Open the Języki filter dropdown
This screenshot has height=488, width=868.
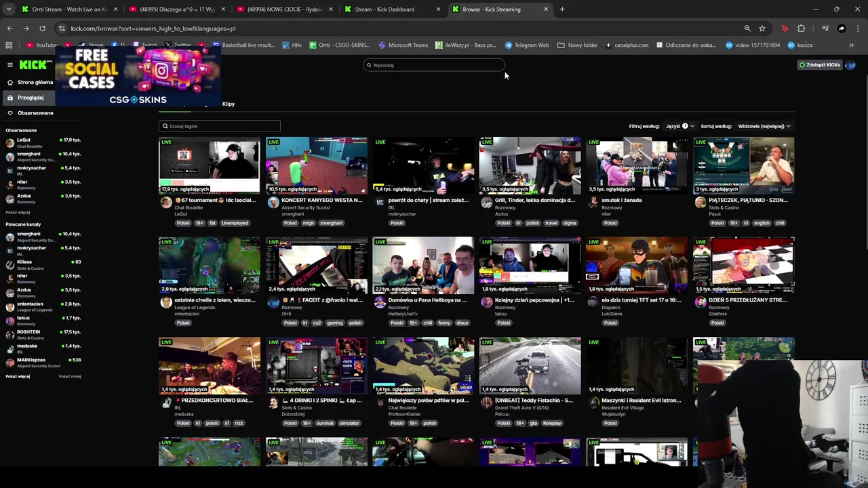679,126
